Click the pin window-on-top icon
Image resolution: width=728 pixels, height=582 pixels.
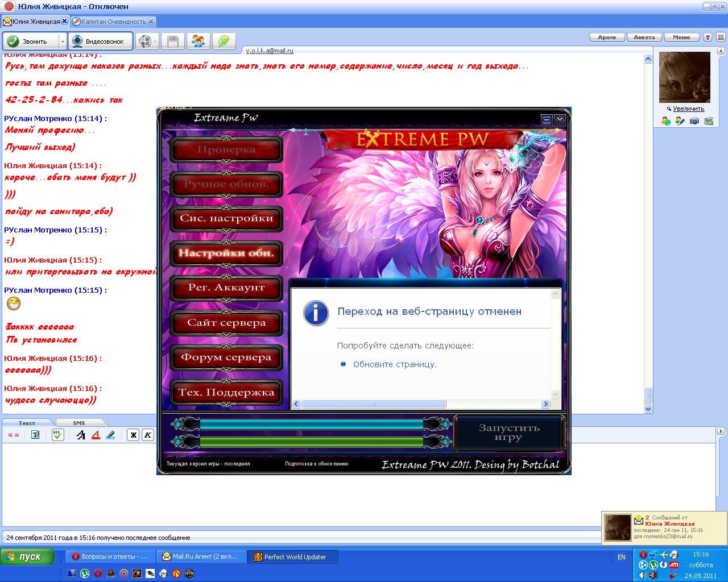708,38
